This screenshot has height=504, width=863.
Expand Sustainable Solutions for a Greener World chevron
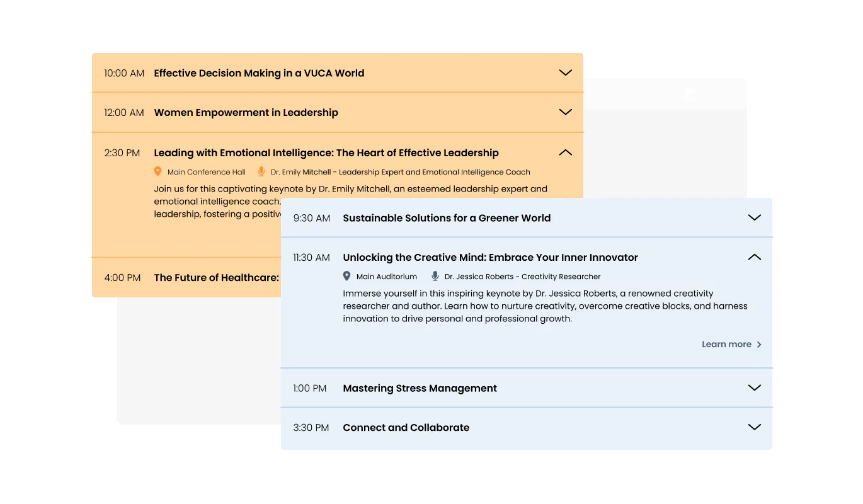pos(754,218)
